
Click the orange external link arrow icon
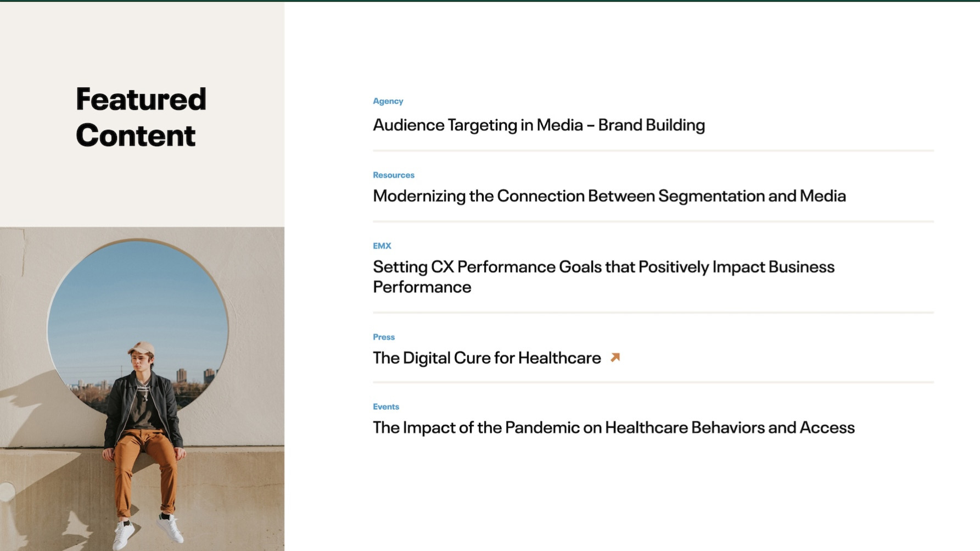[615, 358]
